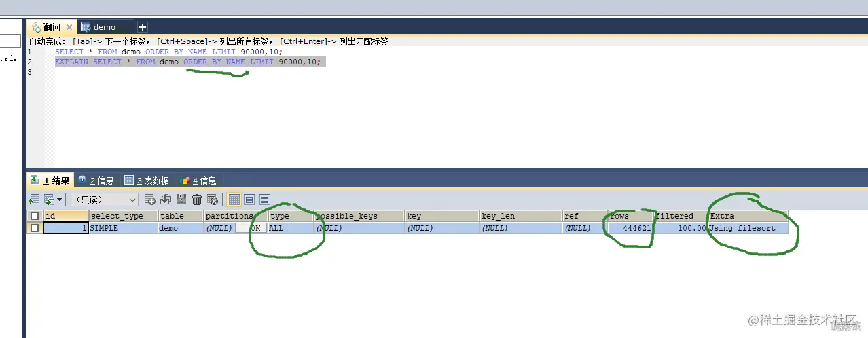The image size is (868, 338).
Task: Click the filtered column header
Action: [x=681, y=216]
